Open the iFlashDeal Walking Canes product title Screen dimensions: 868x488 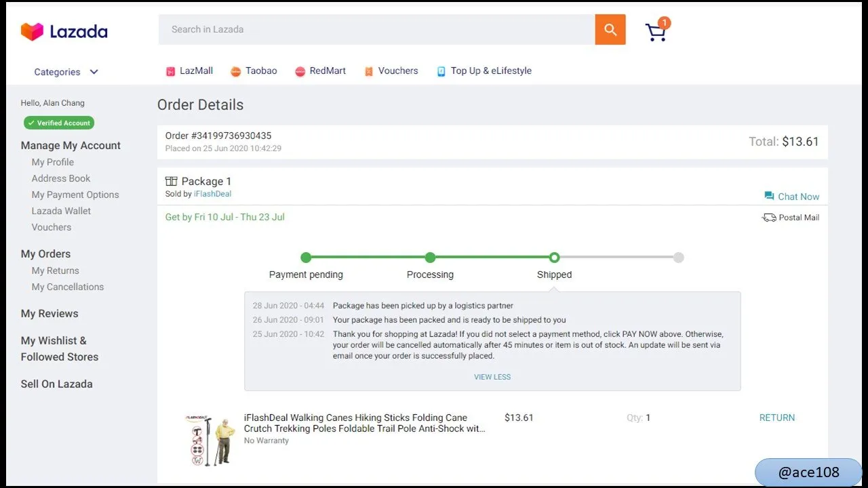coord(365,423)
